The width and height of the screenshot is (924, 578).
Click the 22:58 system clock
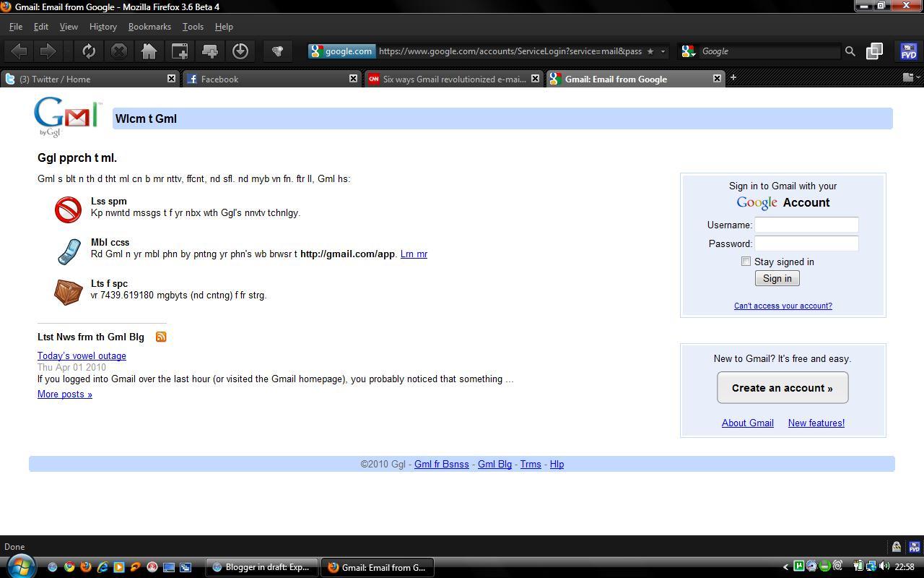coord(905,567)
